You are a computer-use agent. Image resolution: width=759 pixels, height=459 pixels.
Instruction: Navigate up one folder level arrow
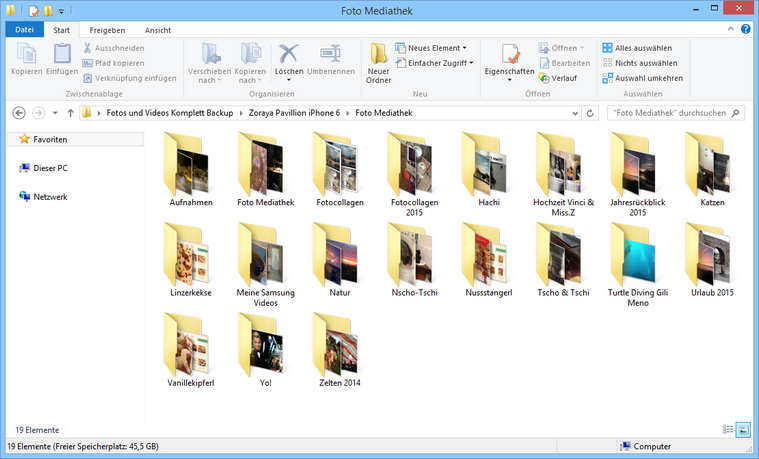tap(70, 113)
